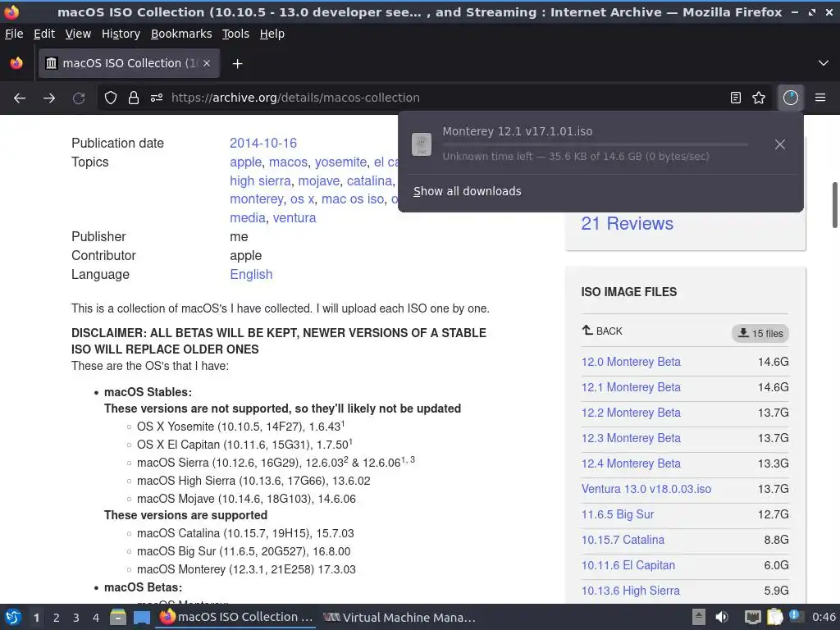Viewport: 840px width, 630px height.
Task: Launch the file manager taskbar icon
Action: point(118,617)
